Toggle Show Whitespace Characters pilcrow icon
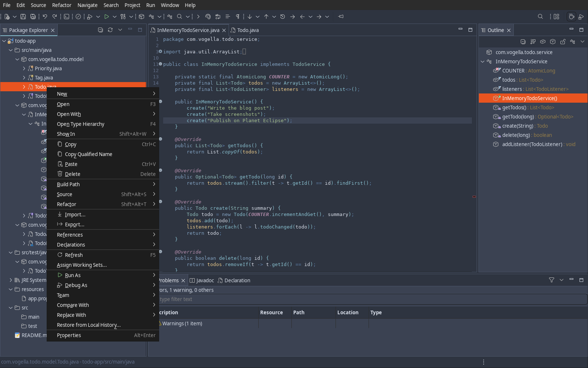 point(238,17)
